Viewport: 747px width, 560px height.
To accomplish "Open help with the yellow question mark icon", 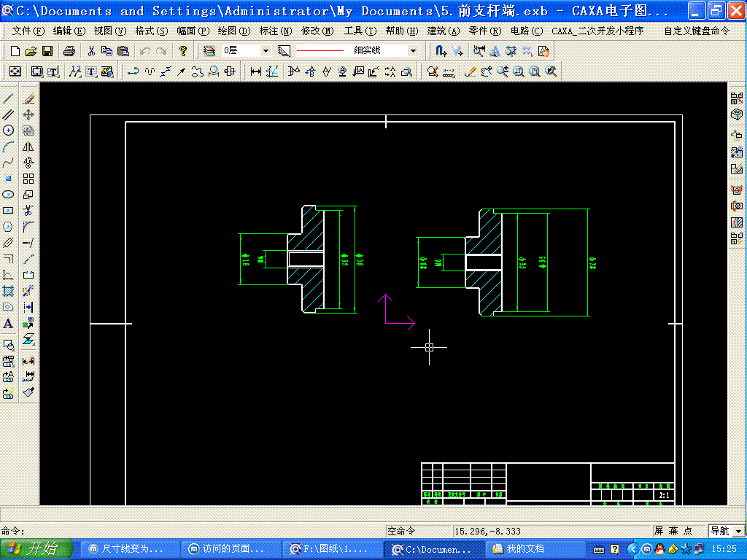I will [x=183, y=51].
